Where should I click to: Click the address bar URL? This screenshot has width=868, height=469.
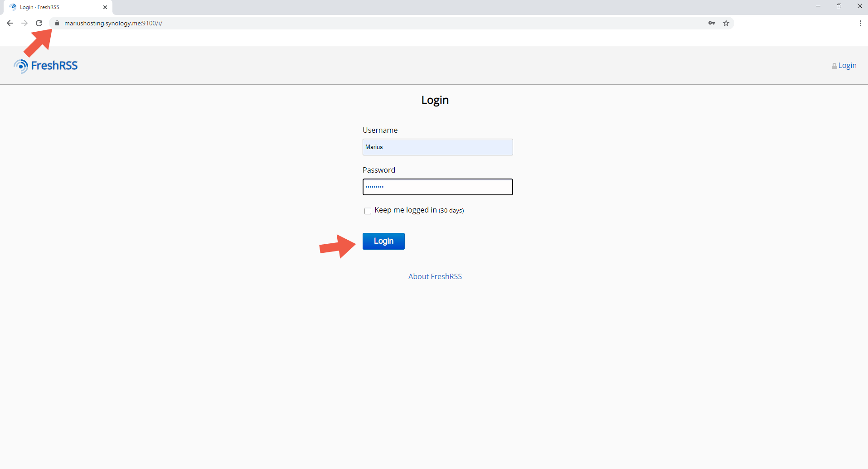(113, 23)
